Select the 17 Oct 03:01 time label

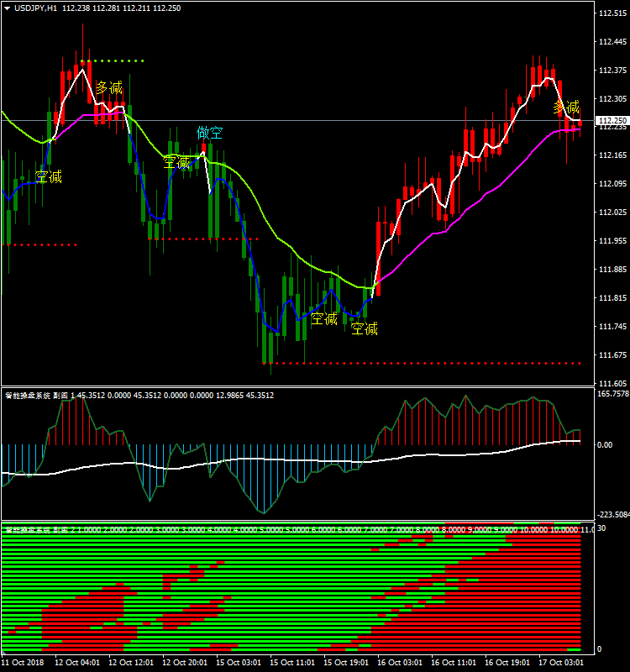(x=560, y=662)
